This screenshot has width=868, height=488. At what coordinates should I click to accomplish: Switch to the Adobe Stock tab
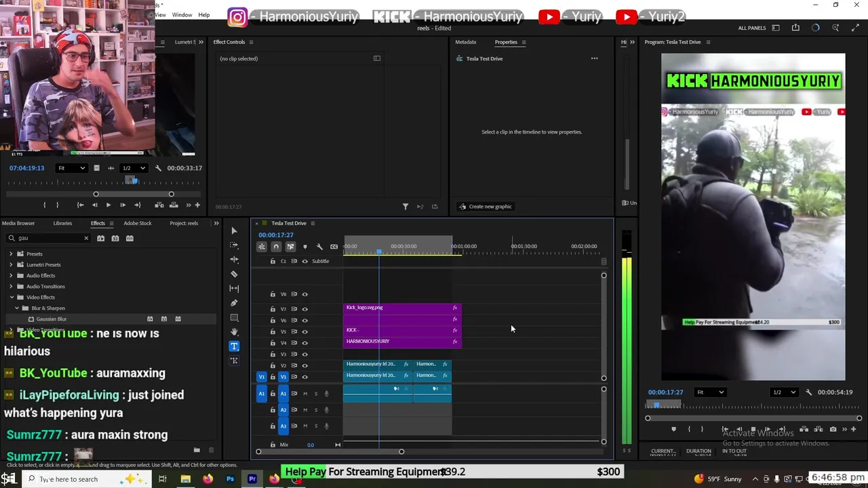tap(138, 223)
